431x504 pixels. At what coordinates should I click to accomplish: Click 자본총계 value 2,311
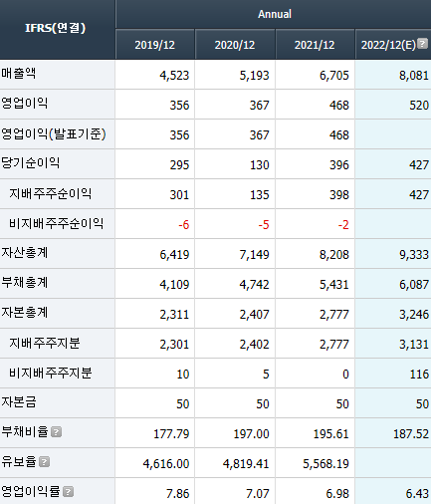(174, 315)
